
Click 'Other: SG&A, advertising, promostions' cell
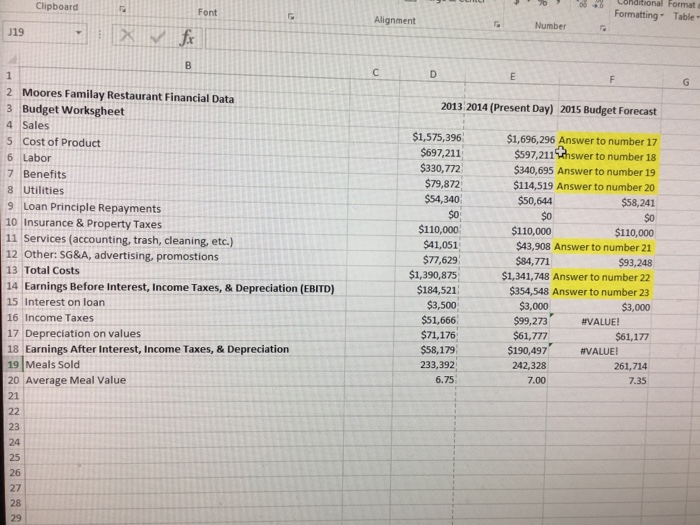[121, 256]
